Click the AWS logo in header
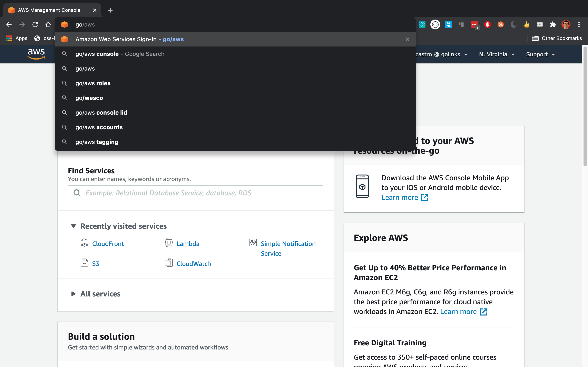Viewport: 588px width, 367px height. point(37,54)
